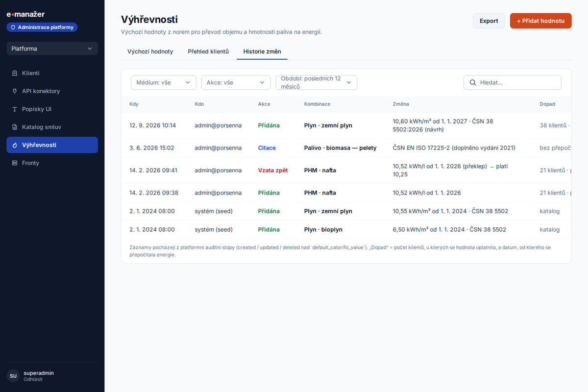Click the Citace action label
Image resolution: width=588 pixels, height=392 pixels.
[267, 148]
